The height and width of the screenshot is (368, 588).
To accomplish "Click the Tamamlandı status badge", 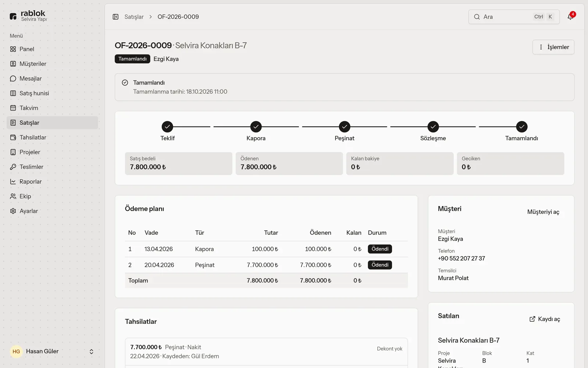I will tap(132, 59).
